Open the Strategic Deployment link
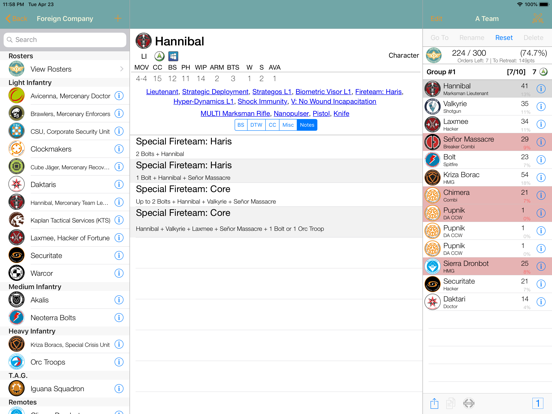Viewport: 552px width, 414px height. [x=215, y=92]
